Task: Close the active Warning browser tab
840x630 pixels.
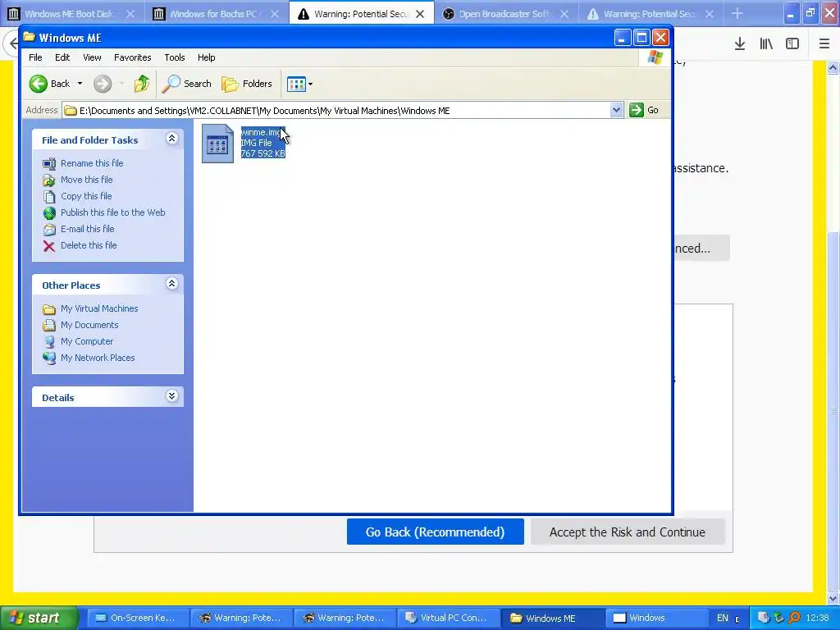Action: pos(420,15)
